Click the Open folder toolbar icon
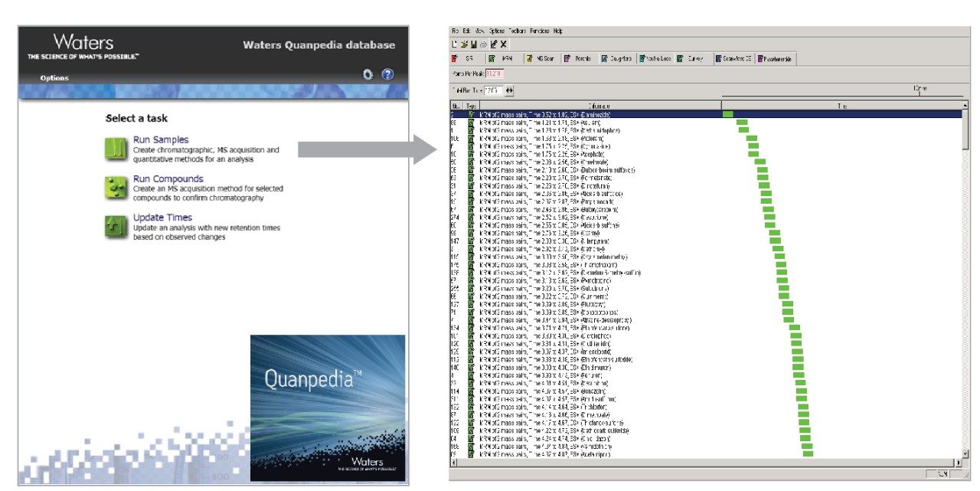Viewport: 980px width, 491px height. pyautogui.click(x=465, y=44)
